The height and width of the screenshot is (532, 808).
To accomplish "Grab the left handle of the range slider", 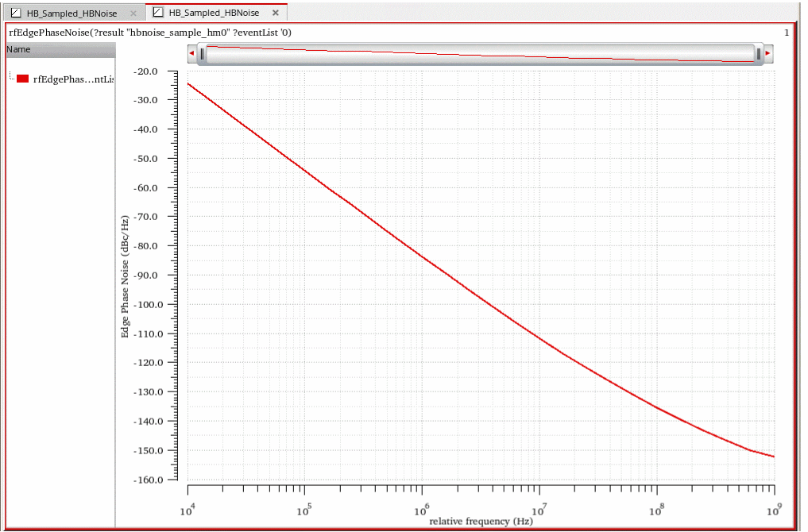I will click(x=202, y=53).
